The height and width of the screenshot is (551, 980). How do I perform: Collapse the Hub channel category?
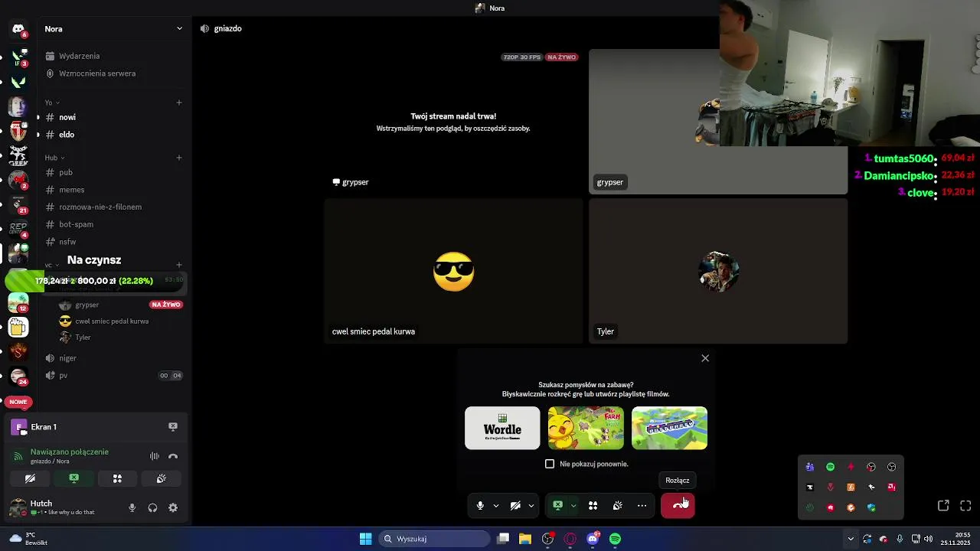[54, 158]
